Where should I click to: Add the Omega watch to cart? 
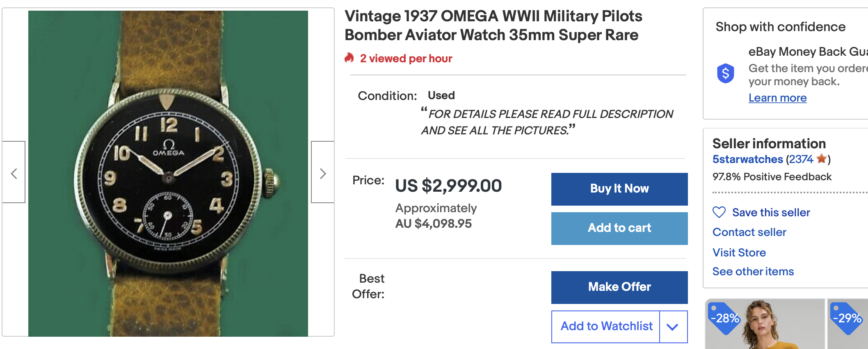point(619,228)
